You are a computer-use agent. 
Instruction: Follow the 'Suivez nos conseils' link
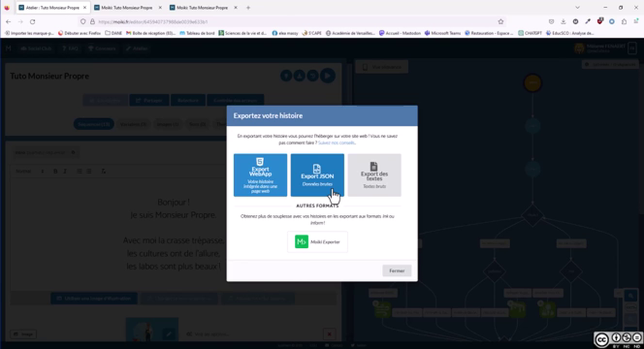(337, 143)
